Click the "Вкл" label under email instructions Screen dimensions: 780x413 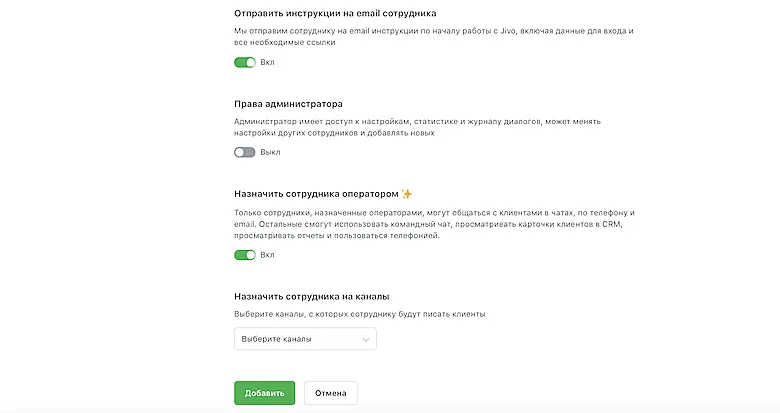click(267, 62)
